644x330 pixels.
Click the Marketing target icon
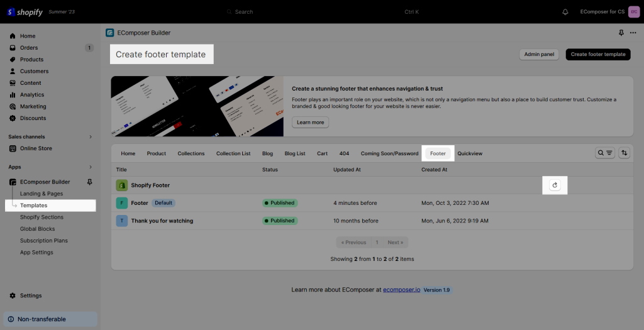13,106
